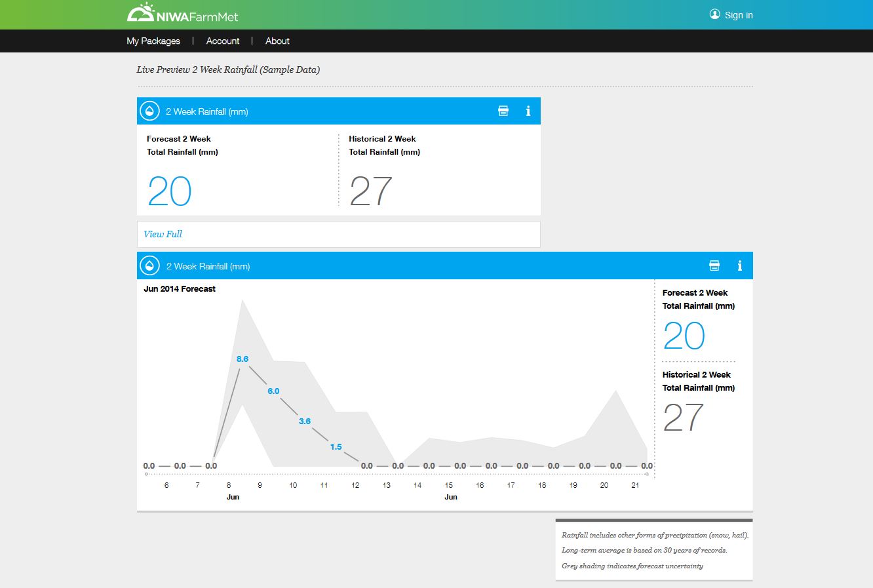
Task: Open info for the forecast chart panel
Action: point(739,265)
